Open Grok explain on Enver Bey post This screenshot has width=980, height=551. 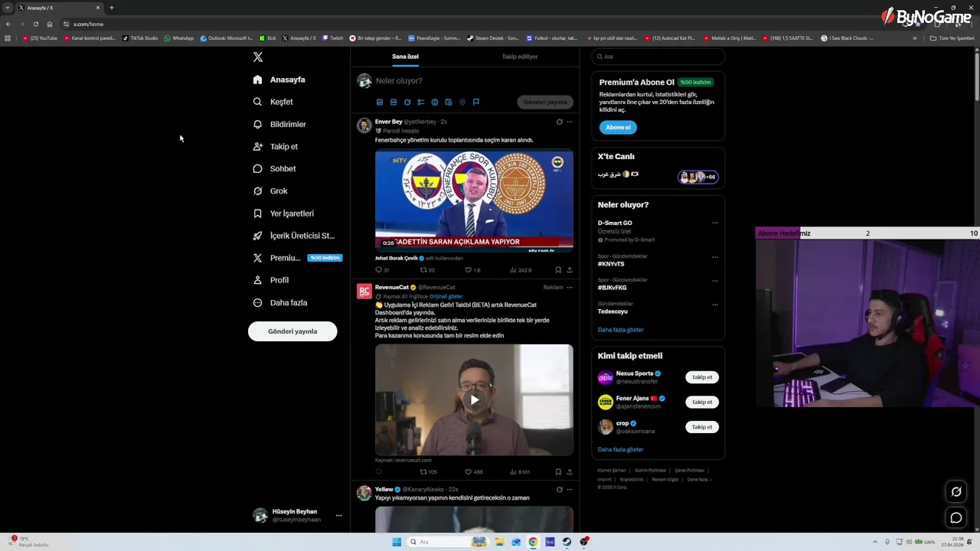[x=560, y=122]
